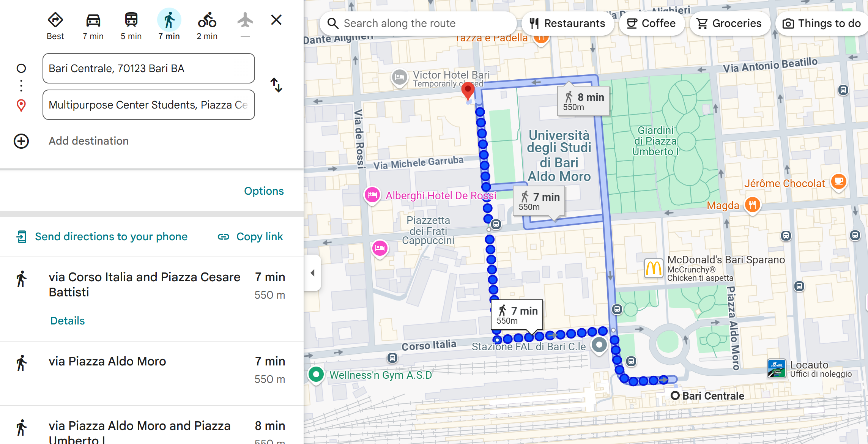This screenshot has height=444, width=868.
Task: Click the Locauto car rental icon
Action: click(776, 368)
